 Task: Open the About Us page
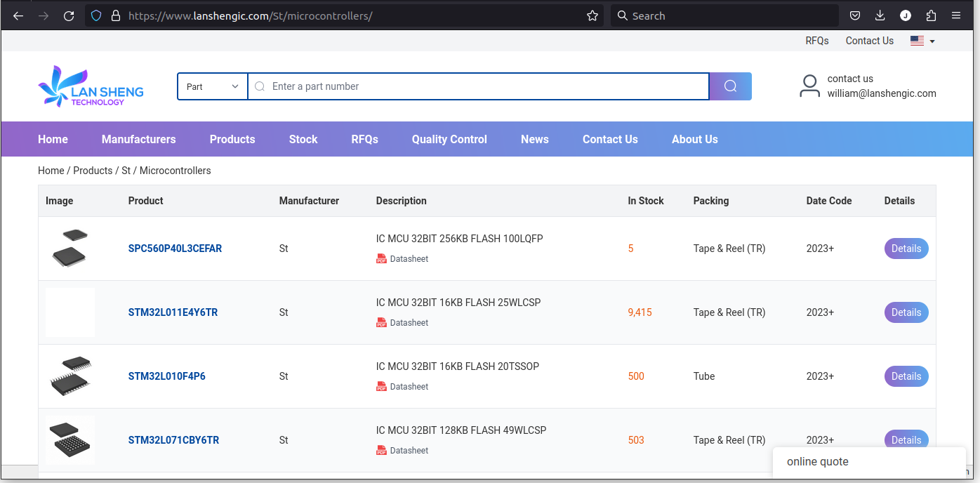click(695, 139)
